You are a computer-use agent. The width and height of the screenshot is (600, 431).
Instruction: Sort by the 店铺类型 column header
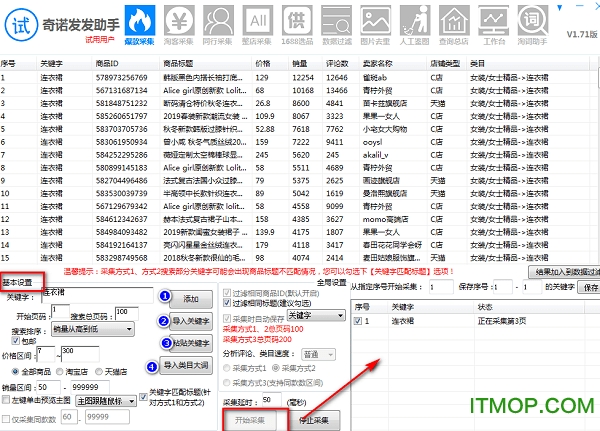446,64
